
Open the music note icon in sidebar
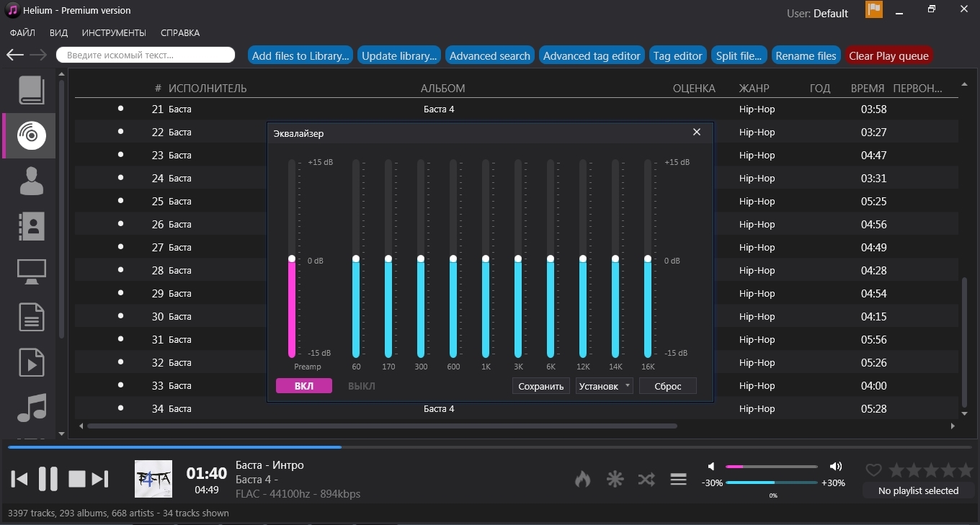click(x=31, y=408)
